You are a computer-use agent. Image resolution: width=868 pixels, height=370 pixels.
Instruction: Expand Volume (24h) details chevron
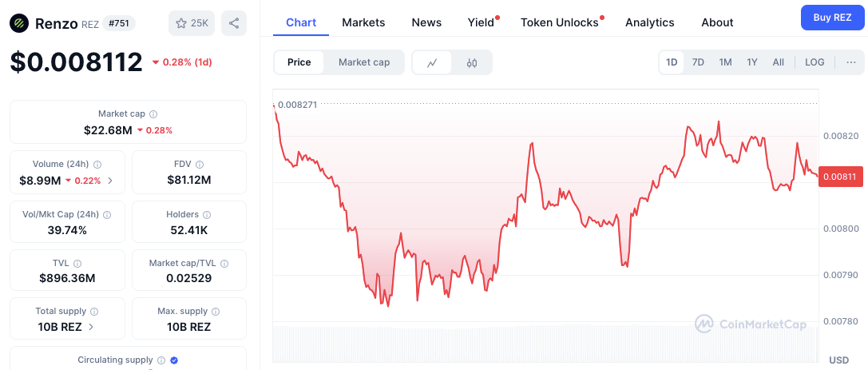coord(109,180)
